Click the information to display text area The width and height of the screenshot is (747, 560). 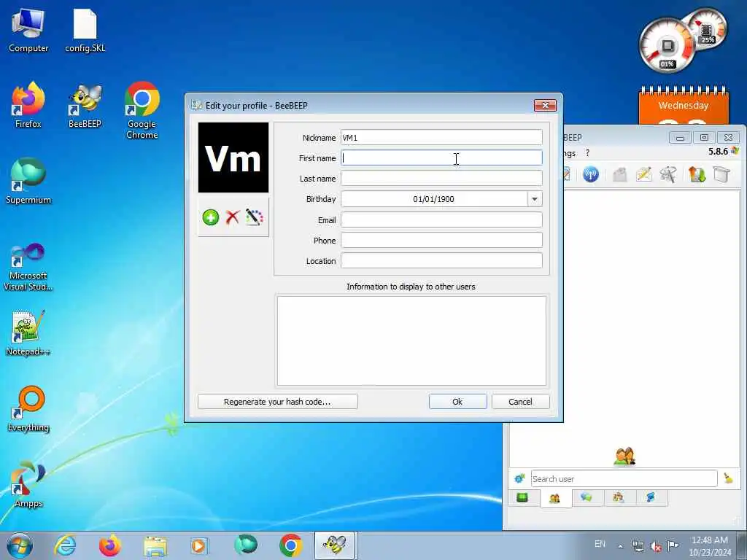coord(411,341)
